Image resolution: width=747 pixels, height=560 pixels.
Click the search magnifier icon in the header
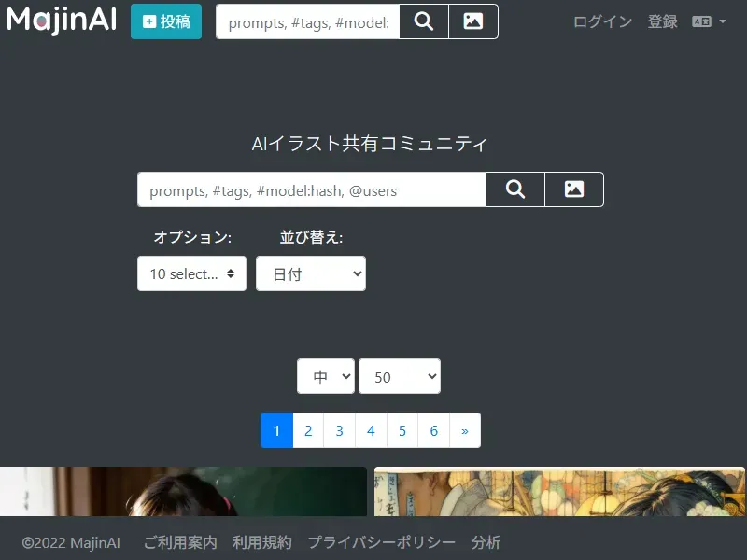pos(423,21)
